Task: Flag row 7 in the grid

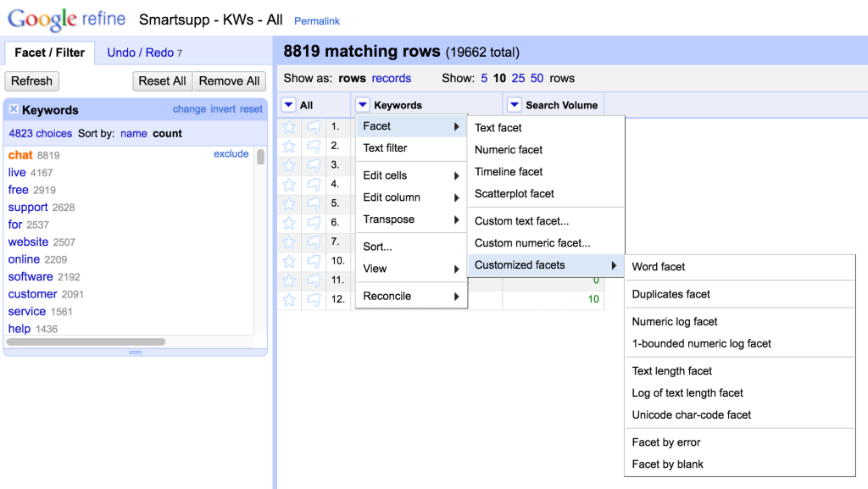Action: [314, 242]
